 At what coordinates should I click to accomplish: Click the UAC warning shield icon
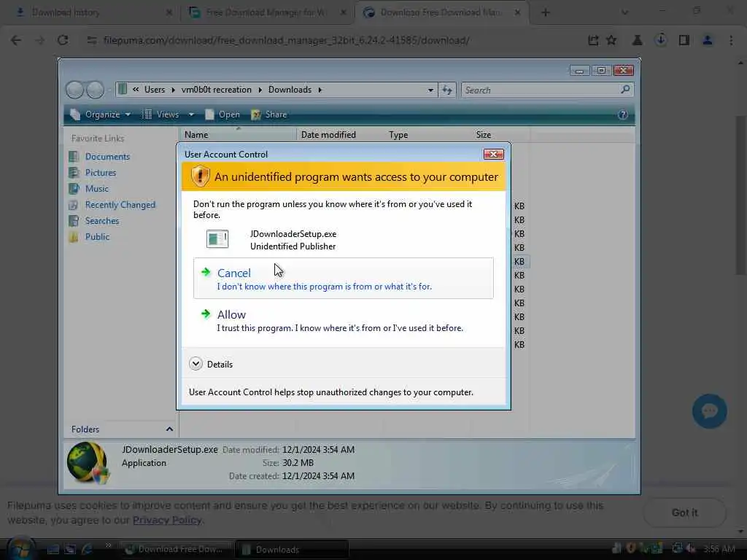pyautogui.click(x=200, y=176)
